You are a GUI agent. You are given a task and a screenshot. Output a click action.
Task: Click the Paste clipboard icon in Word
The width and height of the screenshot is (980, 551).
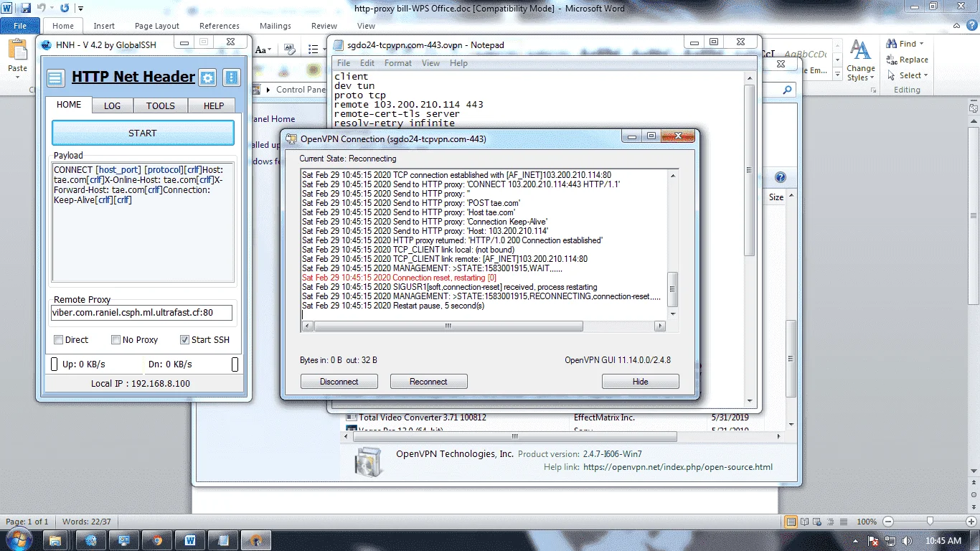coord(17,50)
